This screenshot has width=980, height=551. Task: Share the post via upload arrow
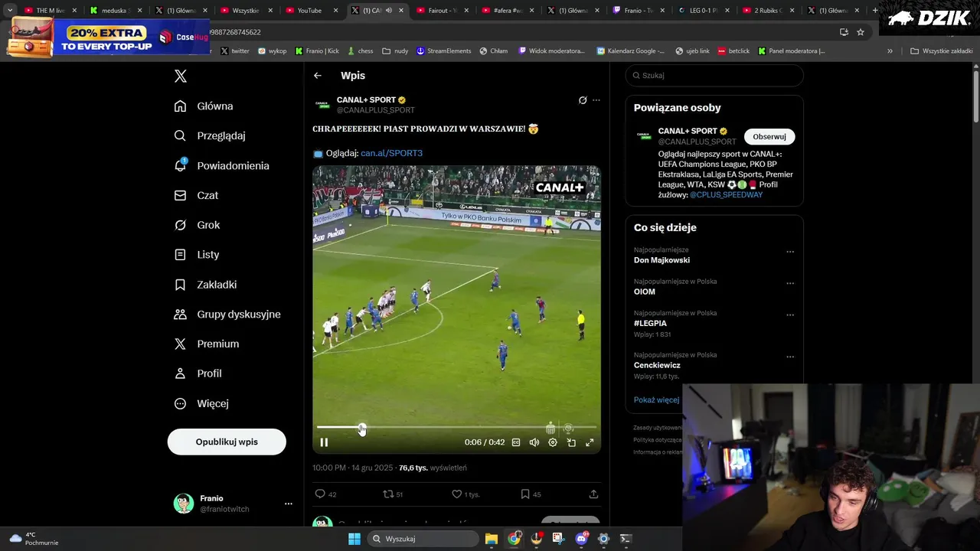point(593,494)
